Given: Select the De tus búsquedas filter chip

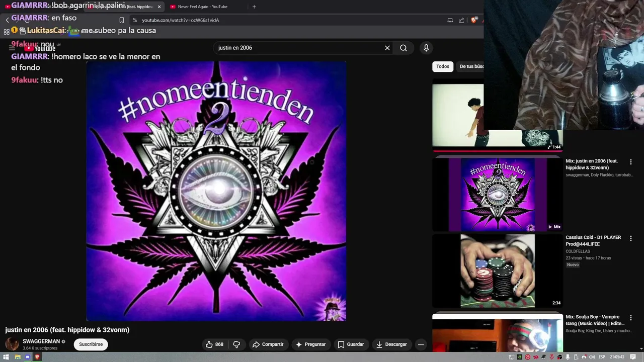Looking at the screenshot, I should pos(471,66).
